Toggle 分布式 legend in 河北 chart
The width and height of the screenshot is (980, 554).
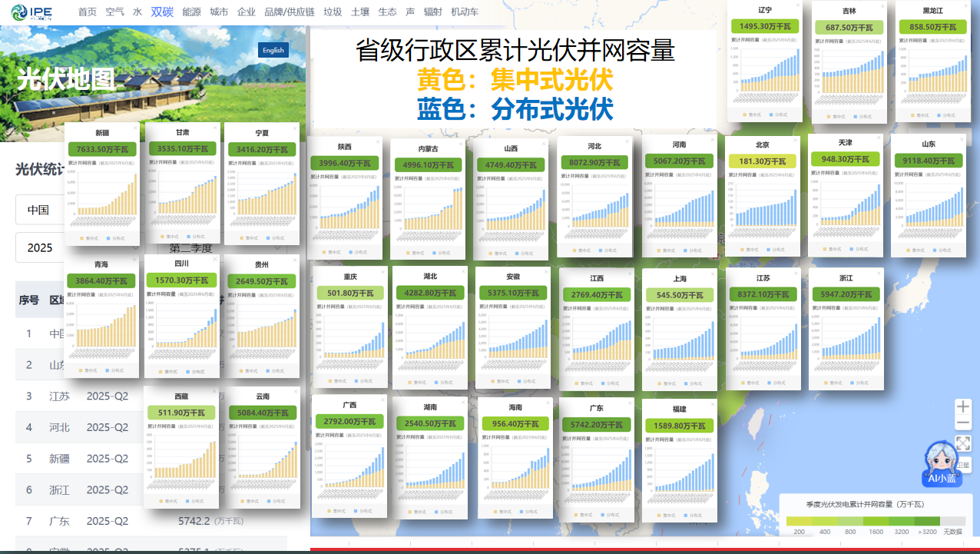pyautogui.click(x=607, y=250)
